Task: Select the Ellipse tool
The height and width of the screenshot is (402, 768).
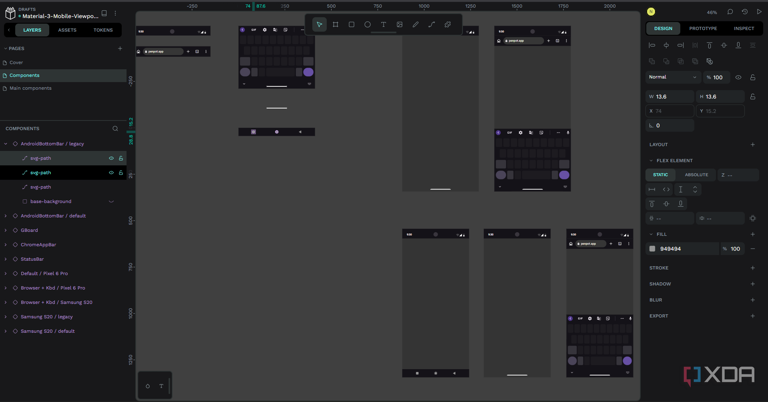Action: pyautogui.click(x=367, y=24)
